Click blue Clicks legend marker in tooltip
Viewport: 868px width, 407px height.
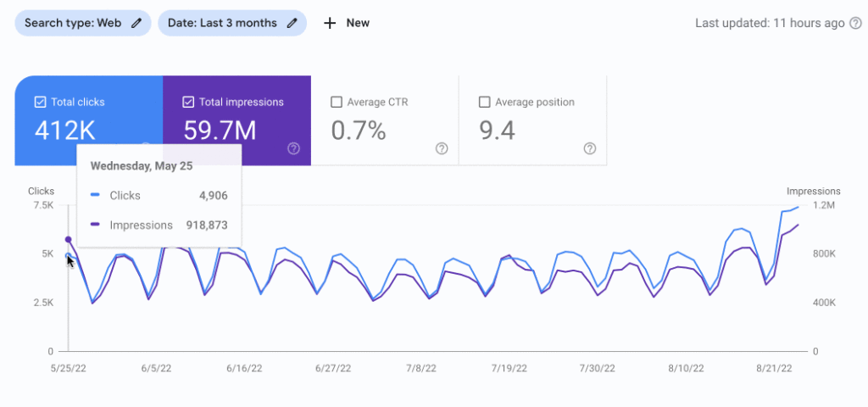pos(96,196)
